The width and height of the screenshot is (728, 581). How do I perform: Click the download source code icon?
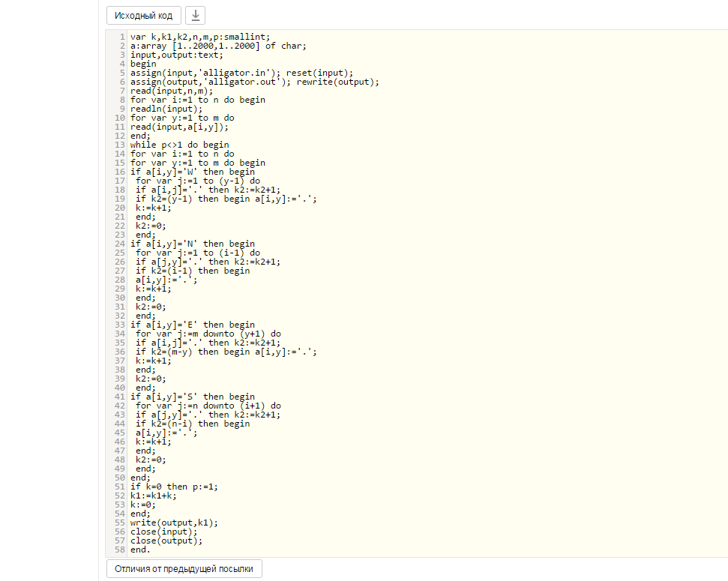195,15
